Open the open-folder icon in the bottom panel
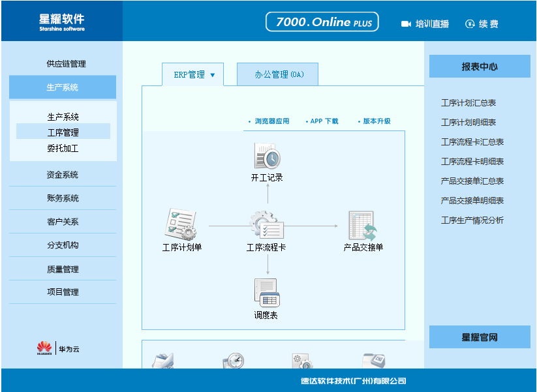Screen dimensions: 537x392 click(163, 361)
